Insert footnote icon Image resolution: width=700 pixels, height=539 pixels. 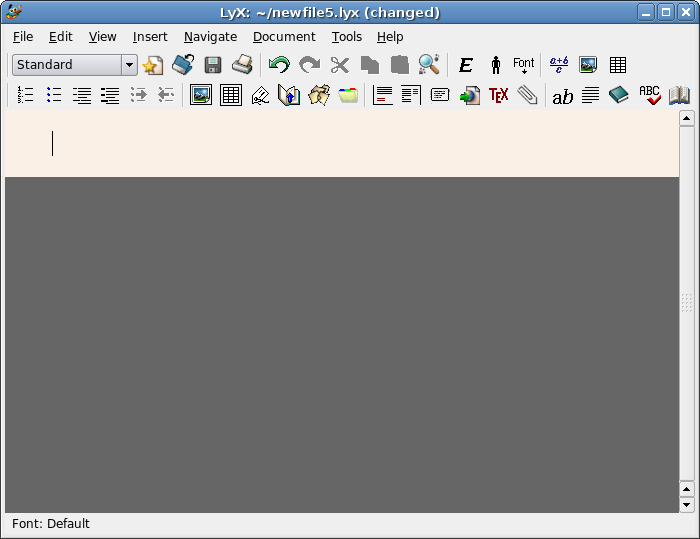pyautogui.click(x=383, y=95)
